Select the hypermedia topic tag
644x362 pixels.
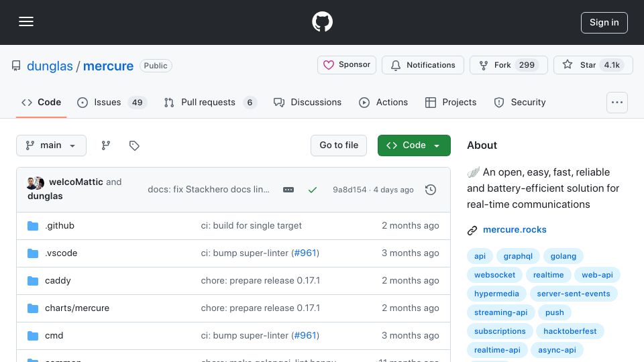pos(496,294)
